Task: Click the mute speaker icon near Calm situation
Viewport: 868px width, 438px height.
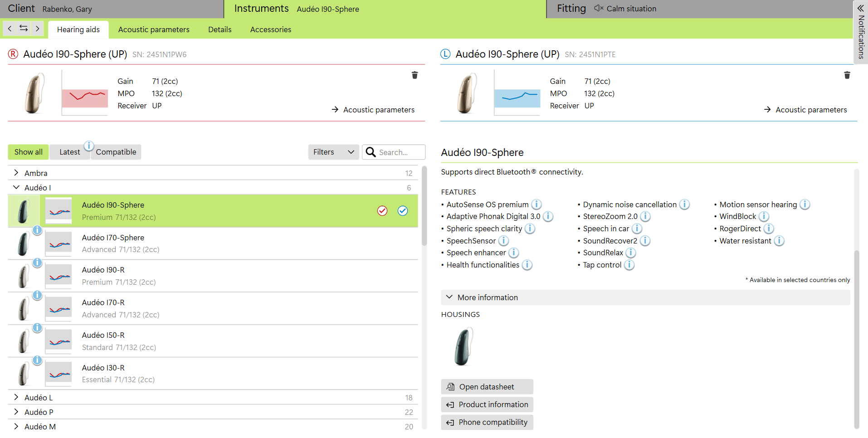Action: tap(599, 8)
